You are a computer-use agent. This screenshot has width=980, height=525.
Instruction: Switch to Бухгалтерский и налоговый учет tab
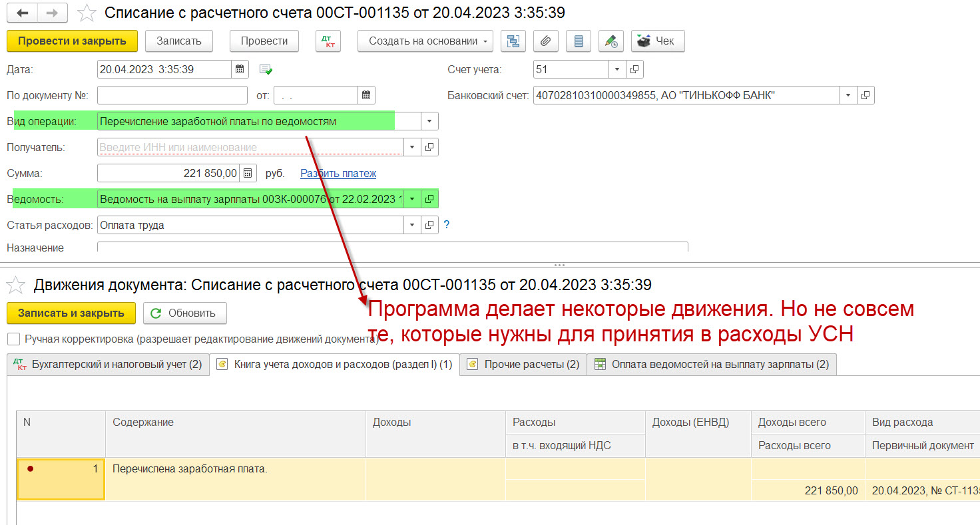(108, 365)
